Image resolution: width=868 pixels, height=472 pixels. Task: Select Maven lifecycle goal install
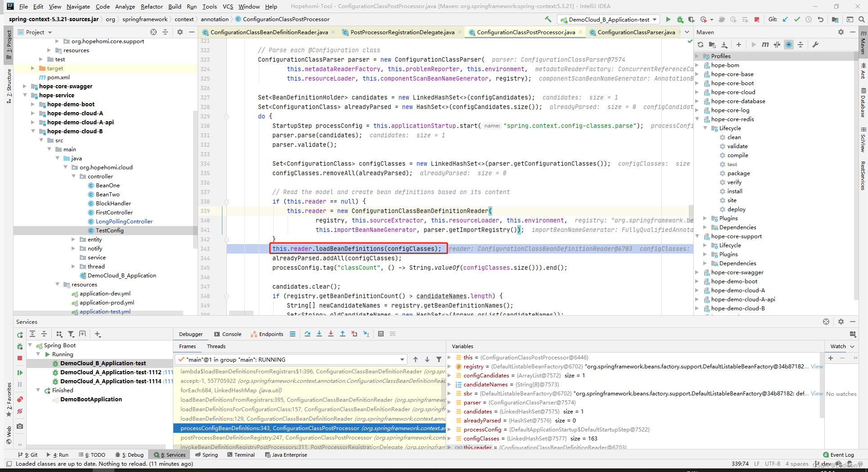point(735,191)
